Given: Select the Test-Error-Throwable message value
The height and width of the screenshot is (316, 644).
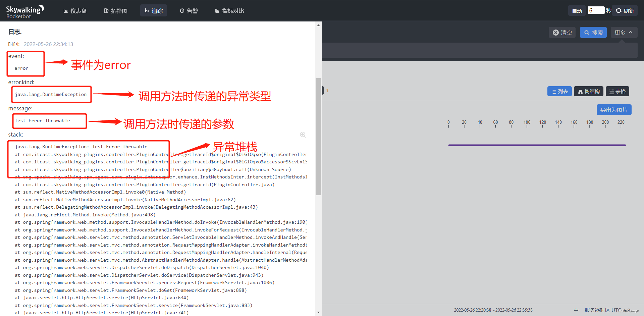Looking at the screenshot, I should 42,120.
